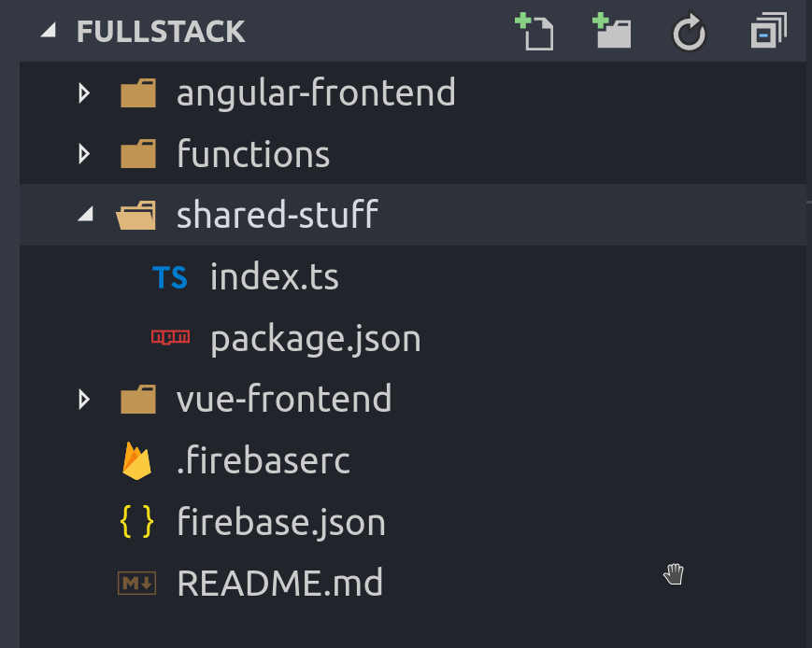The image size is (812, 648).
Task: Click the Collapse Folders icon
Action: point(766,30)
